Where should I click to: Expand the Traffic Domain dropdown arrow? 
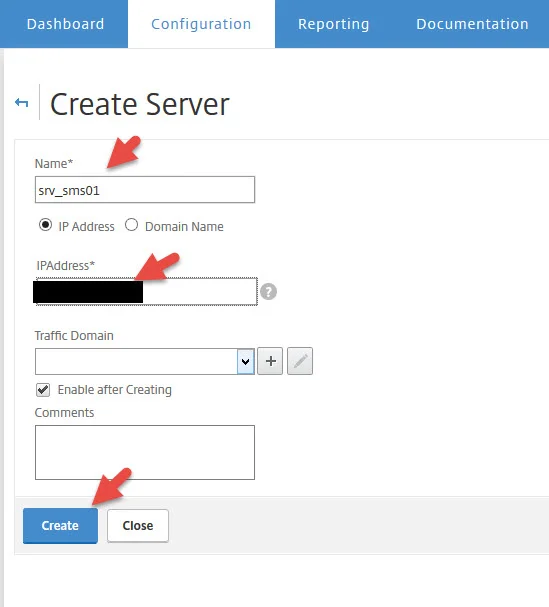(245, 361)
